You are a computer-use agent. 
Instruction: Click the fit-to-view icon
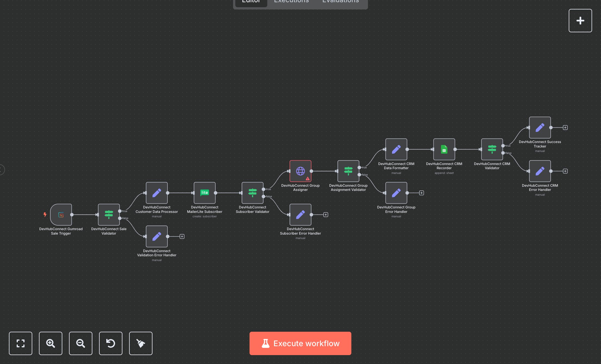point(20,343)
